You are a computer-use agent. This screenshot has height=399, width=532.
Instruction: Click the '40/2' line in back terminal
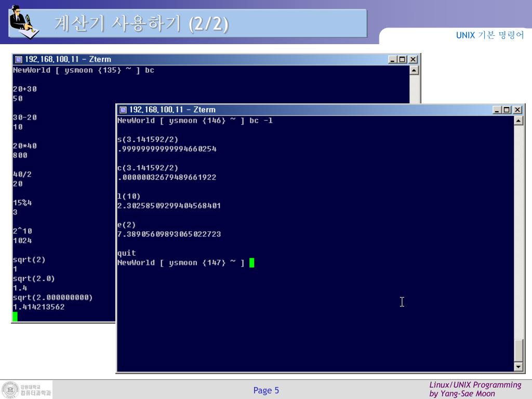coord(22,175)
